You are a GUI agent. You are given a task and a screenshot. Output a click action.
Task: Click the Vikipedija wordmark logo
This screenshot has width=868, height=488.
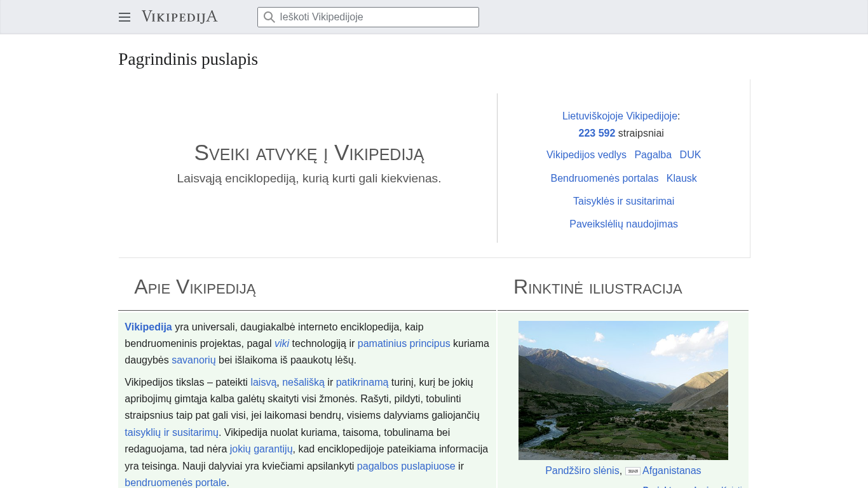(x=179, y=17)
